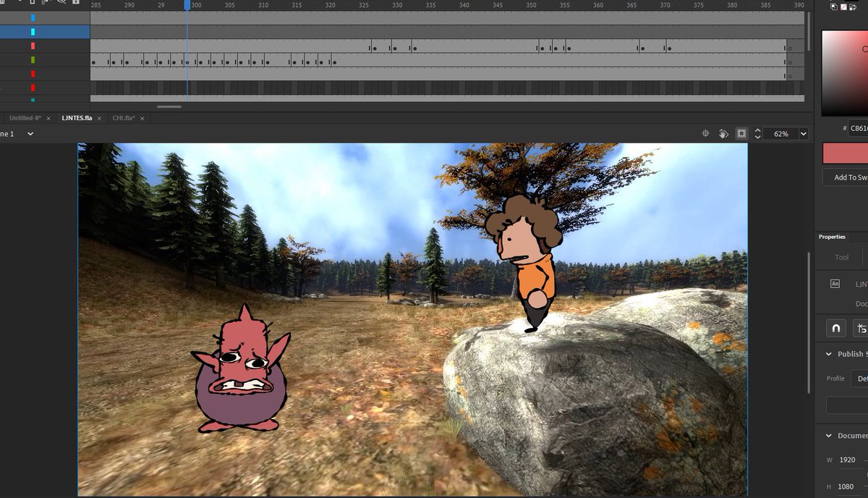This screenshot has height=498, width=868.
Task: Click the Center Stage icon
Action: pyautogui.click(x=706, y=134)
